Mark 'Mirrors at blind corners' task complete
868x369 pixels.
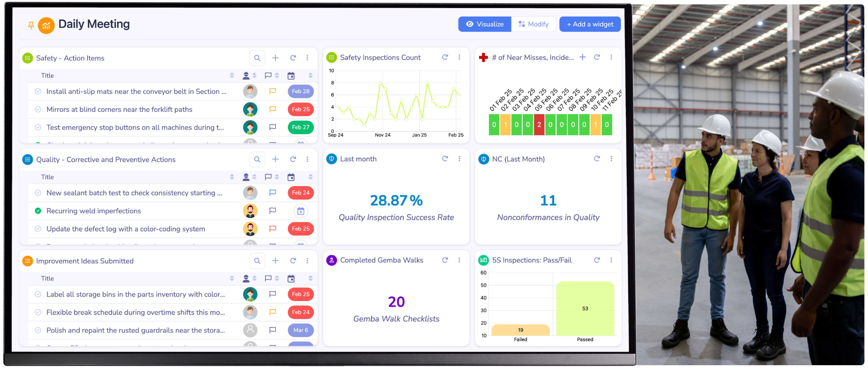point(38,109)
